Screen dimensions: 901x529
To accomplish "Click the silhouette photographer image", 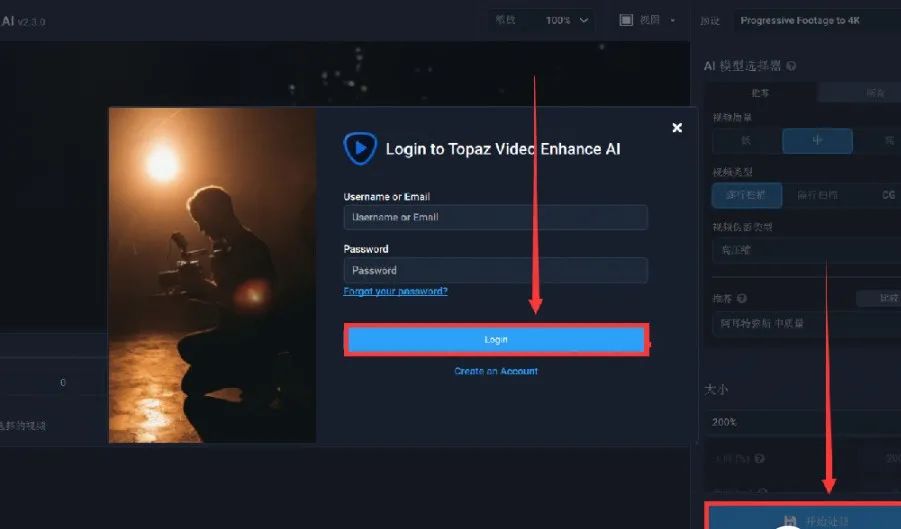I will point(212,275).
